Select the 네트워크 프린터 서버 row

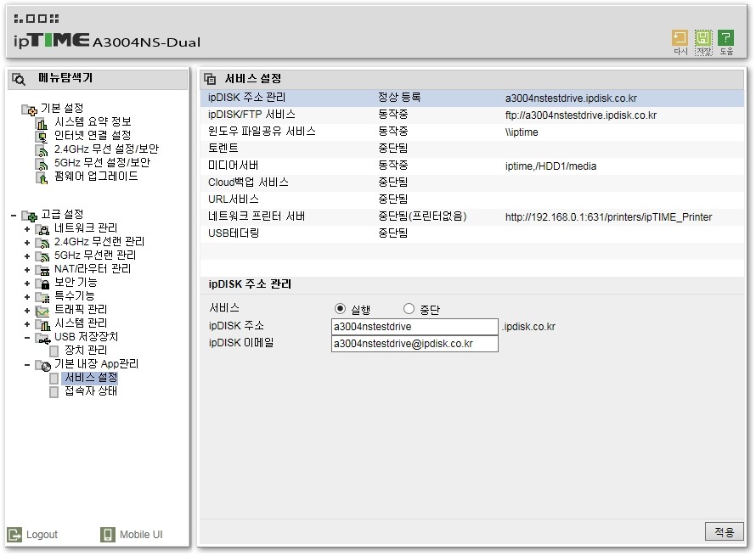[x=472, y=216]
